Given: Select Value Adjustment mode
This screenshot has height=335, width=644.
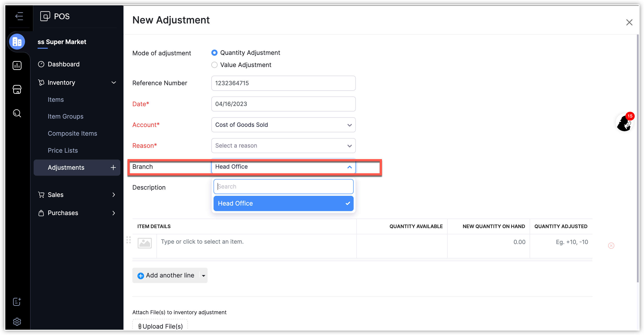Looking at the screenshot, I should coord(214,65).
